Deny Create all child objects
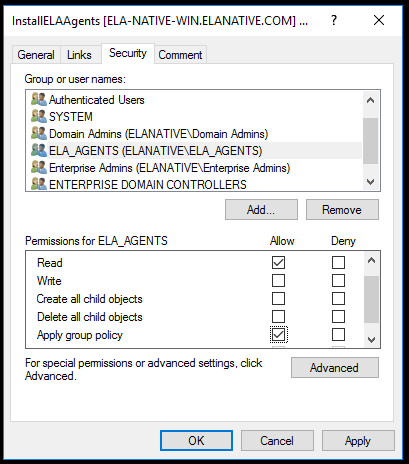The image size is (409, 464). [338, 299]
